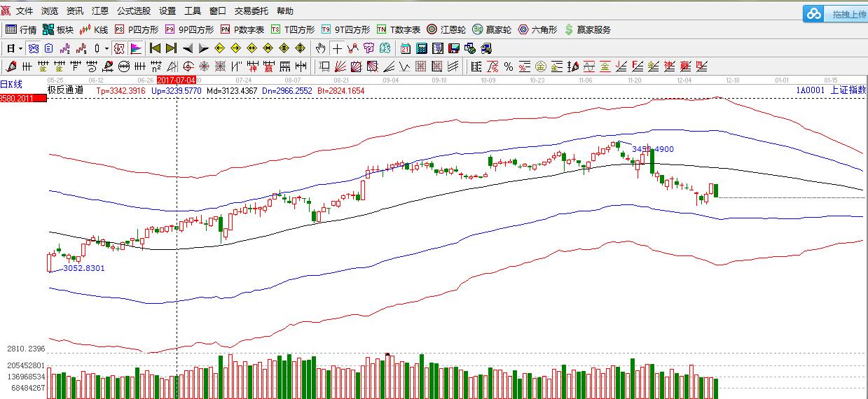Open the calculator icon in toolbar

click(421, 48)
